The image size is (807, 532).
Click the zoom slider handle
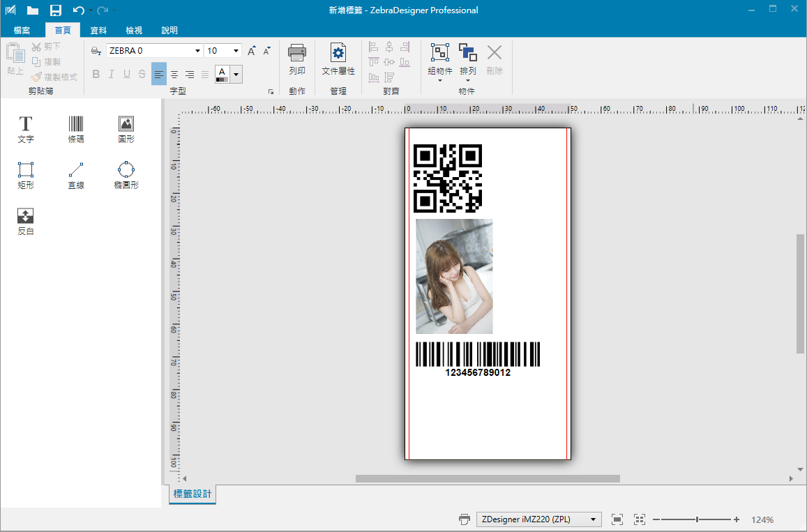(x=697, y=519)
